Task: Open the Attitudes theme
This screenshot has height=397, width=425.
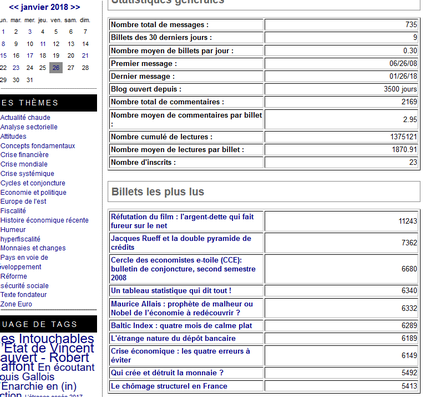Action: pyautogui.click(x=13, y=136)
